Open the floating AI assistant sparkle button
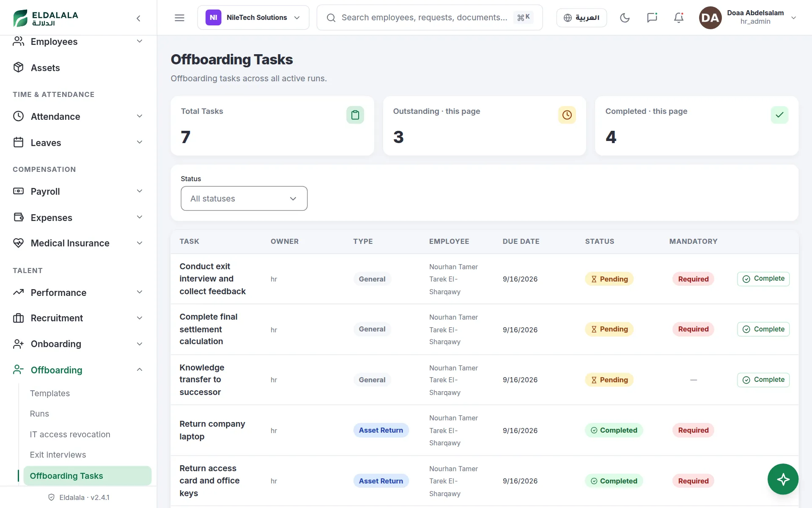Viewport: 812px width, 508px height. (783, 479)
